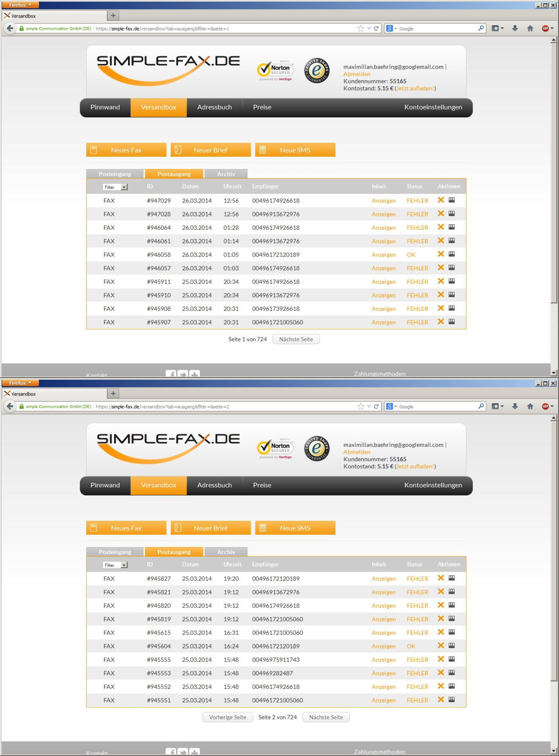
Task: Delete fax #945551 via the X icon
Action: (x=441, y=700)
